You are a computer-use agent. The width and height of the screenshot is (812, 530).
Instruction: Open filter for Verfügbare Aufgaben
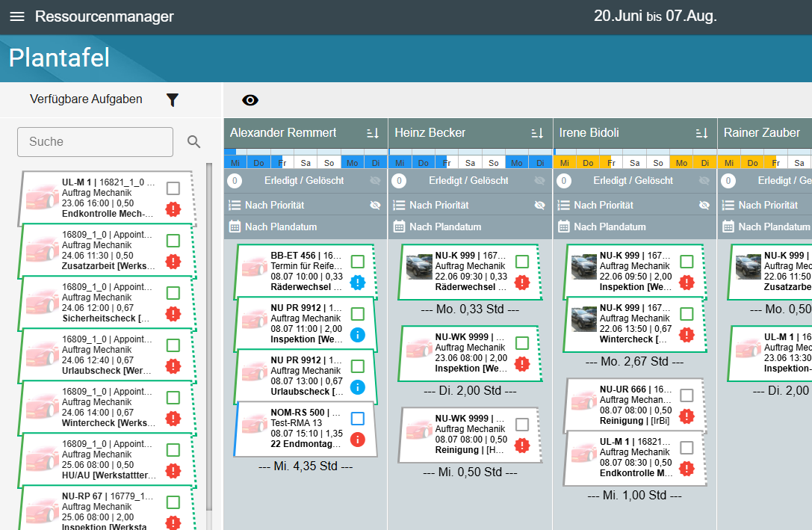173,99
